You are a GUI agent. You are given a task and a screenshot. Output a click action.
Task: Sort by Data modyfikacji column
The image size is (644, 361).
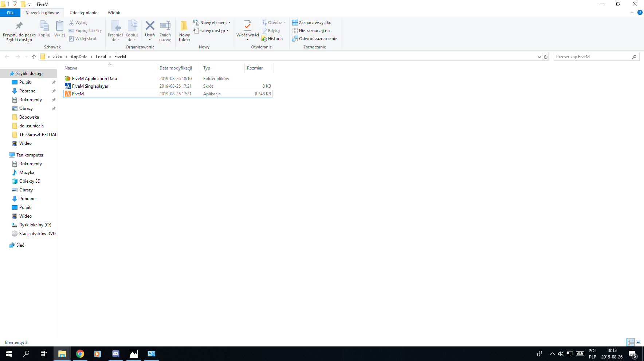coord(179,68)
